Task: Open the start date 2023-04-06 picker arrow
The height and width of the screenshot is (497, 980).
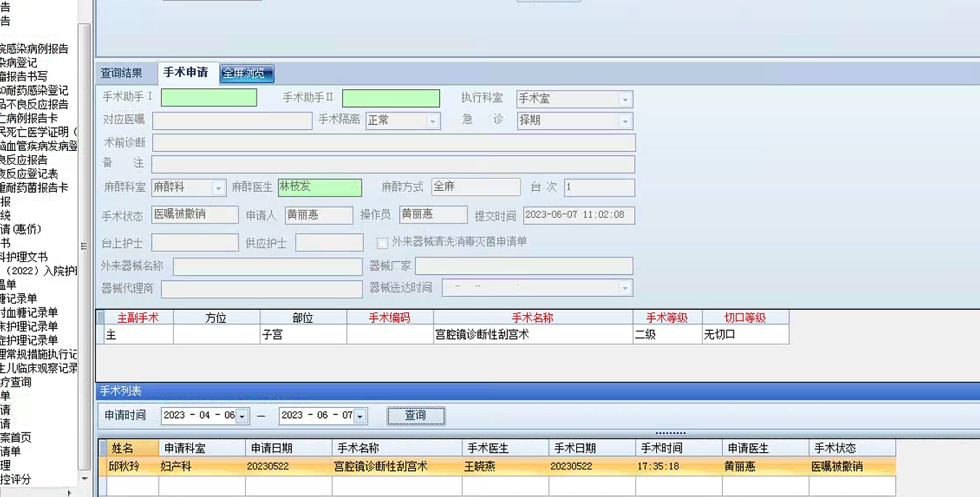Action: 242,416
